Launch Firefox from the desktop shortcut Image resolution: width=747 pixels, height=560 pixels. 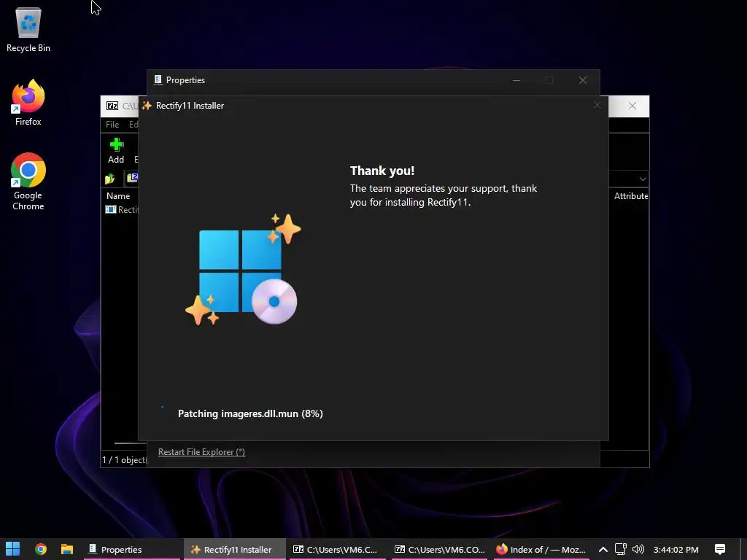point(28,102)
